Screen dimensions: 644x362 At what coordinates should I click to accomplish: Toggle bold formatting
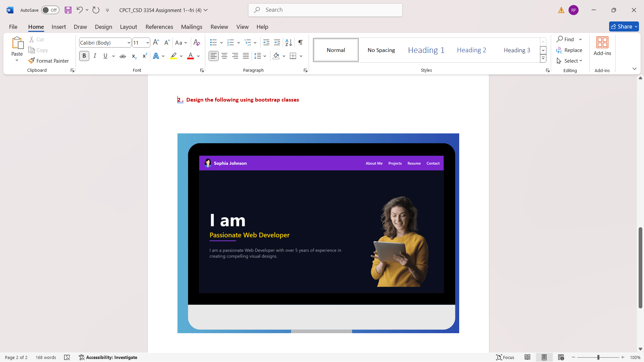pyautogui.click(x=84, y=56)
